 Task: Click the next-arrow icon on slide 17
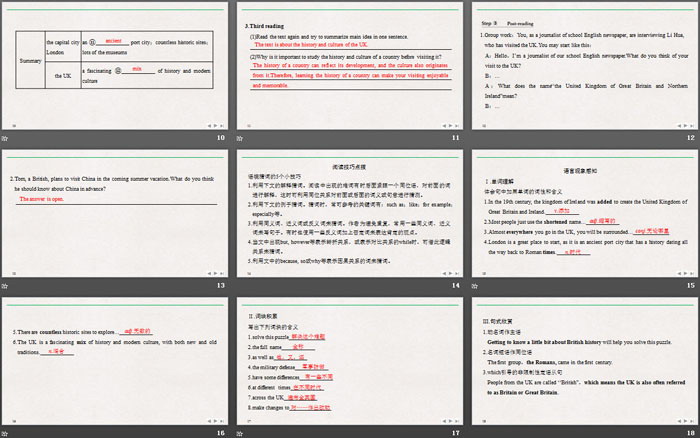pyautogui.click(x=450, y=421)
